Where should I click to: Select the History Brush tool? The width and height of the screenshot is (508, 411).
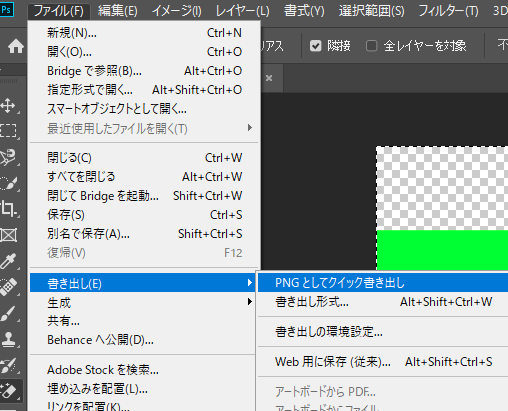[8, 365]
